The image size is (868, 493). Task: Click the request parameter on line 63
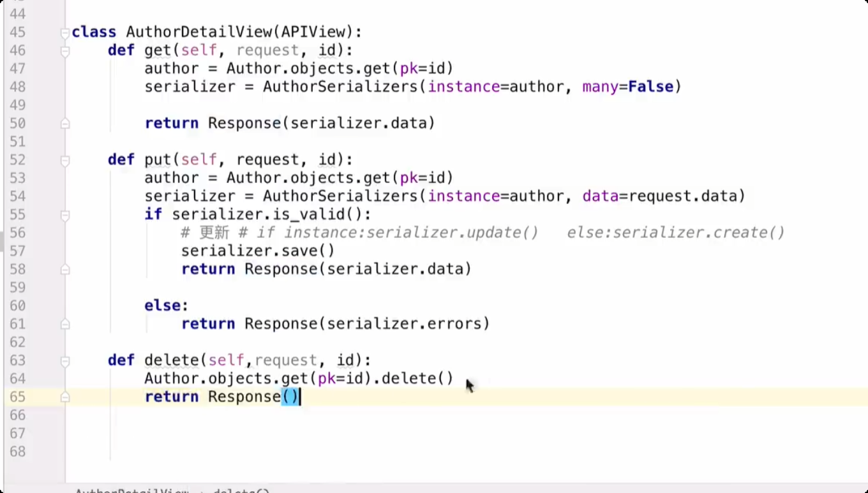coord(286,360)
